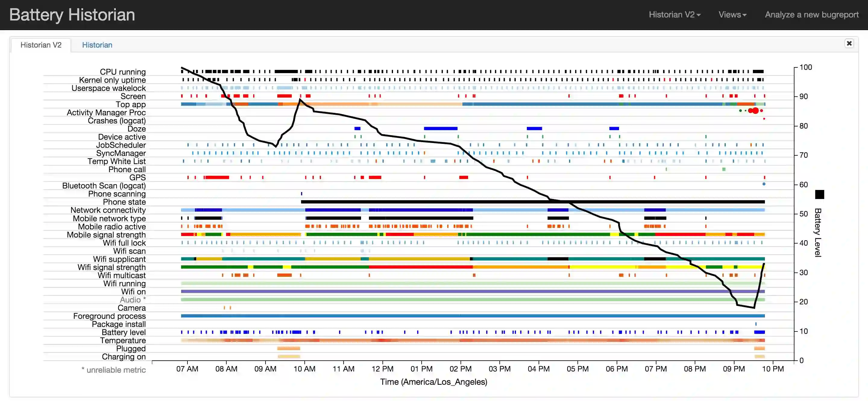This screenshot has height=401, width=868.
Task: Click the first Charging on bar
Action: click(x=288, y=356)
